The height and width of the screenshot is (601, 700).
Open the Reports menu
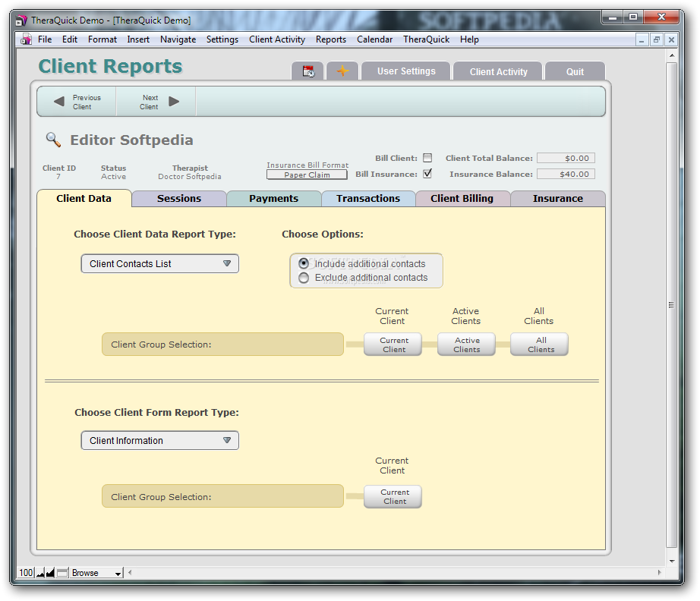(x=331, y=39)
